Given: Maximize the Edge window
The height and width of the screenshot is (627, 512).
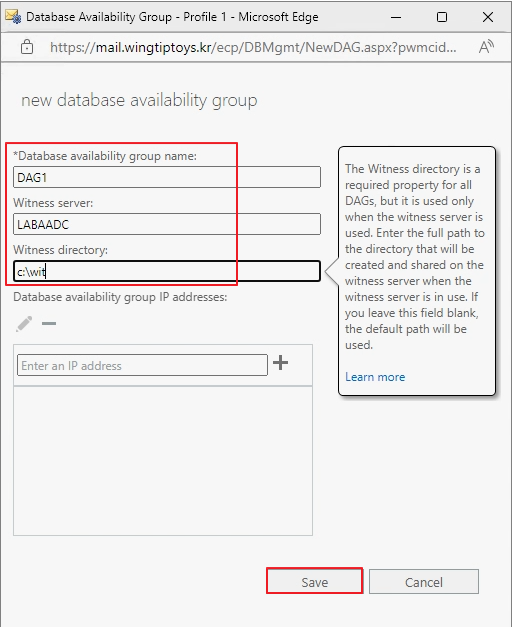Looking at the screenshot, I should click(x=442, y=17).
